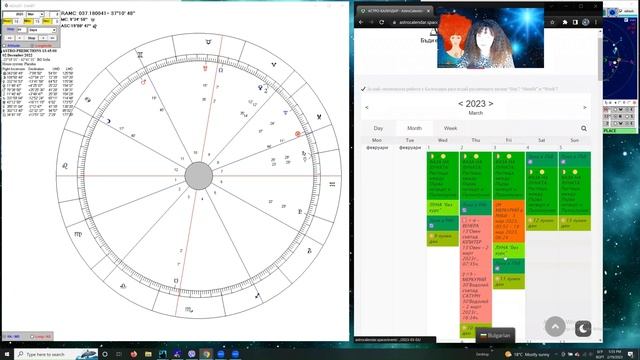Open the orange Mercury event on Friday

point(509,221)
